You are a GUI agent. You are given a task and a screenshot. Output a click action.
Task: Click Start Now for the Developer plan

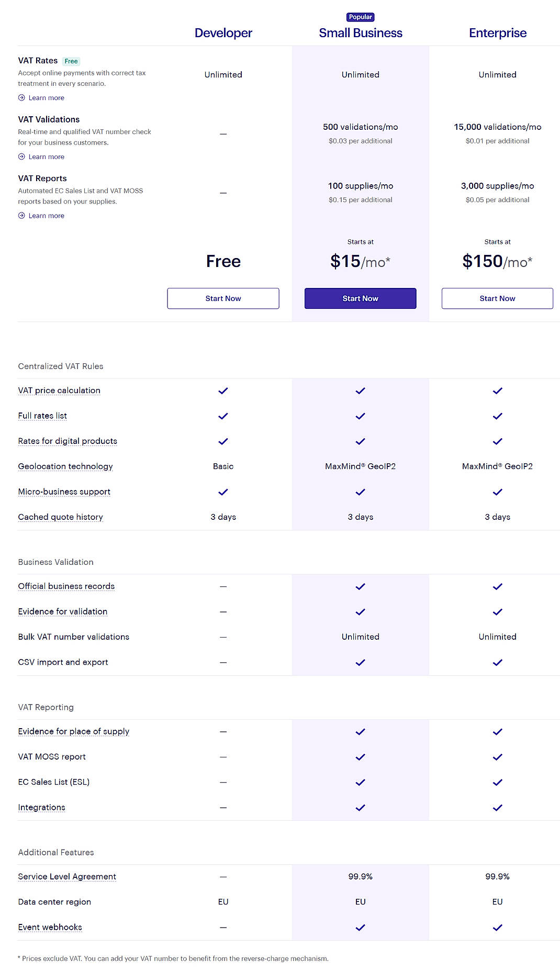click(x=223, y=298)
